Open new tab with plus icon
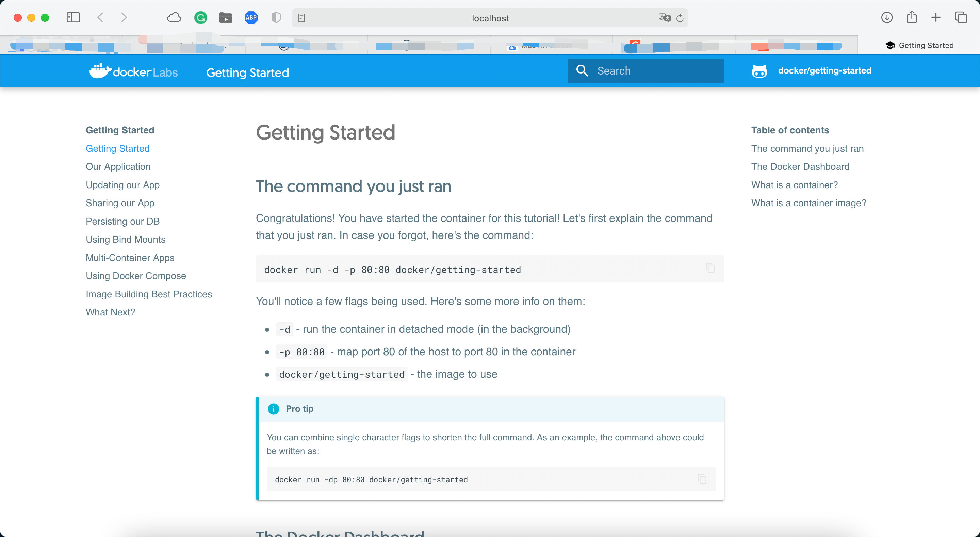Image resolution: width=980 pixels, height=537 pixels. (935, 17)
